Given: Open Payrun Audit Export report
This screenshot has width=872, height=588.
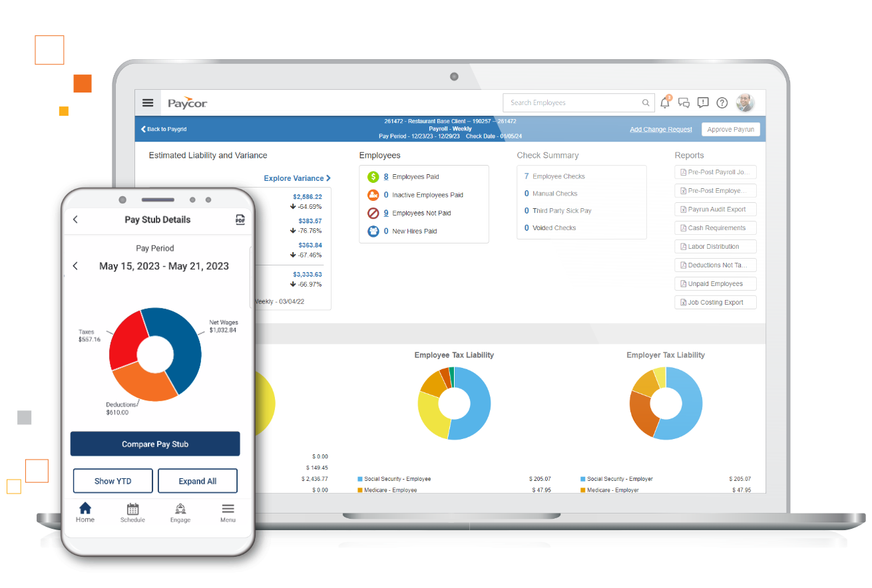Looking at the screenshot, I should coord(716,210).
